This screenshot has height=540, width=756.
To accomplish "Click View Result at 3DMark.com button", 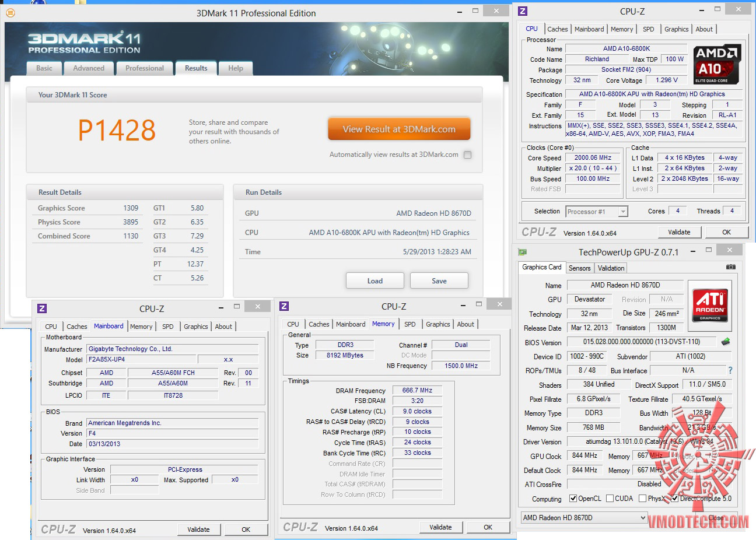I will (x=399, y=129).
